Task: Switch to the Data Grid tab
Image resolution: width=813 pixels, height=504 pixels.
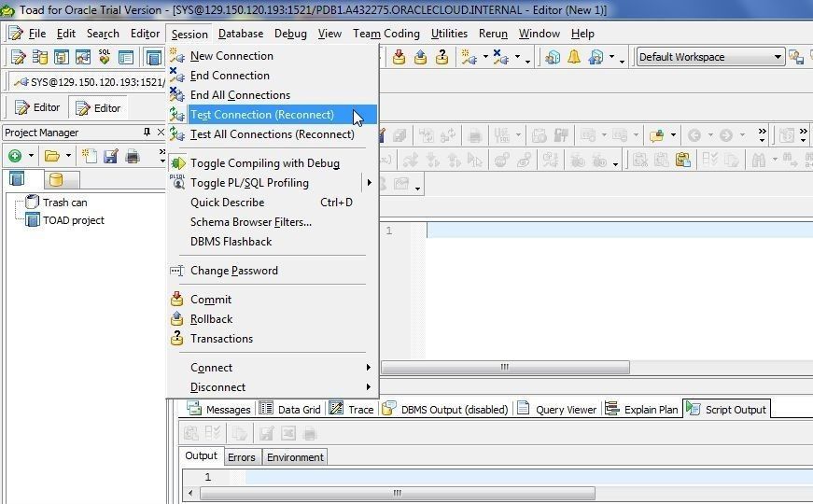Action: click(x=290, y=409)
